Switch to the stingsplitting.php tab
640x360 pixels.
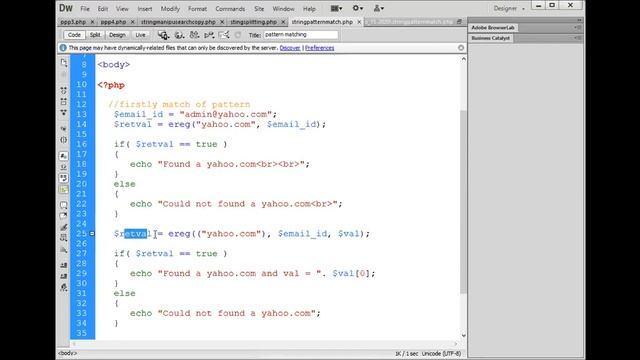click(x=253, y=22)
